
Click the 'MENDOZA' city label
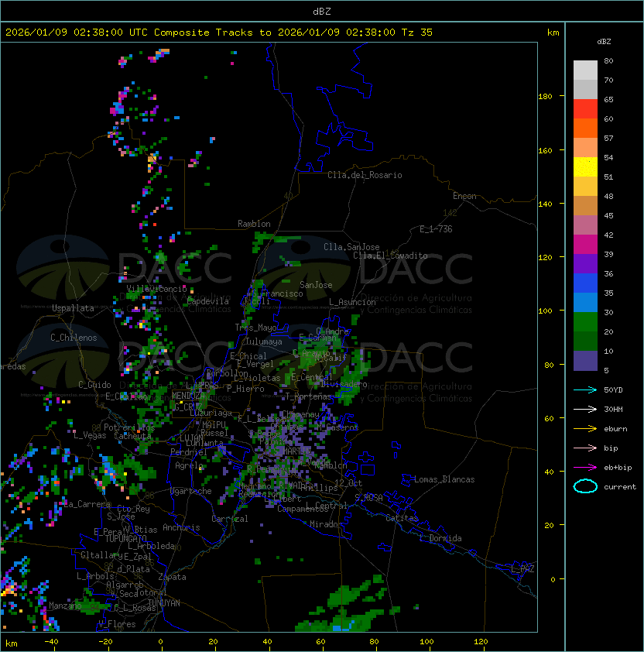(x=189, y=396)
